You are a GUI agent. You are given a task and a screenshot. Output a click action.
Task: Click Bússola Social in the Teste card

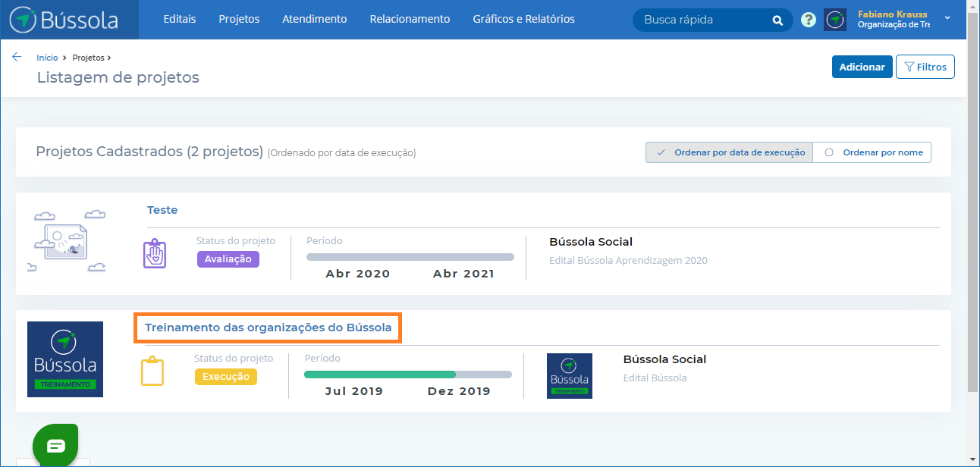tap(591, 242)
